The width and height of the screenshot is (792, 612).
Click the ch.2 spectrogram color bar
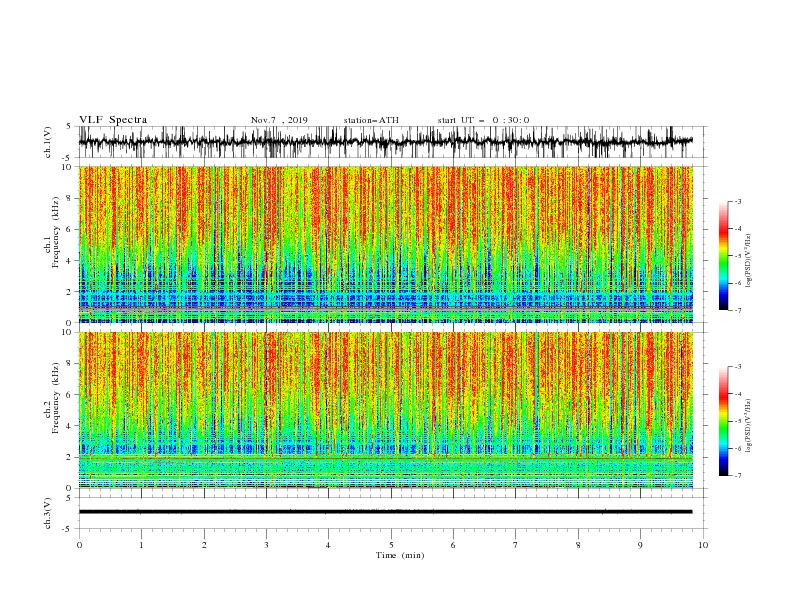click(x=723, y=421)
